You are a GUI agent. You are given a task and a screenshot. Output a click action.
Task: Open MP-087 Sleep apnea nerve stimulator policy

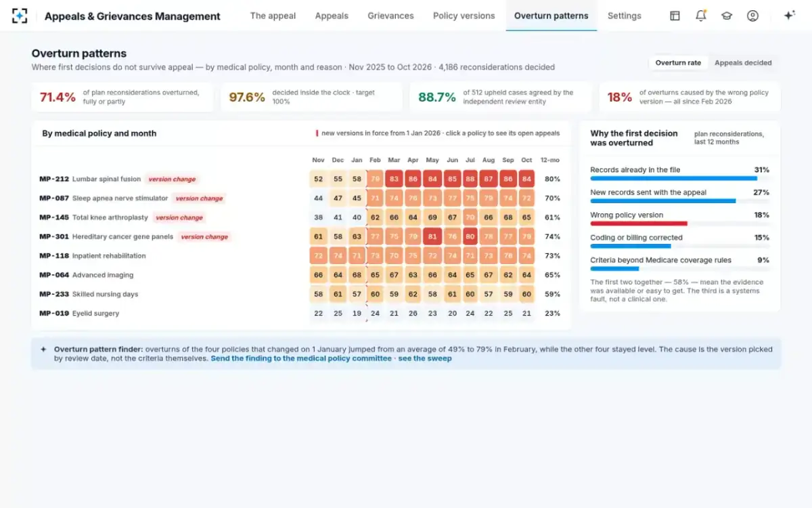pos(104,198)
